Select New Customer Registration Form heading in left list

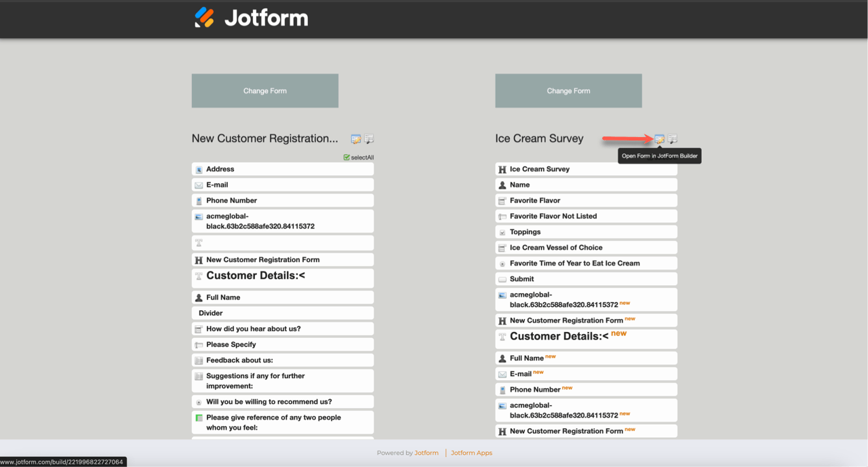click(283, 259)
